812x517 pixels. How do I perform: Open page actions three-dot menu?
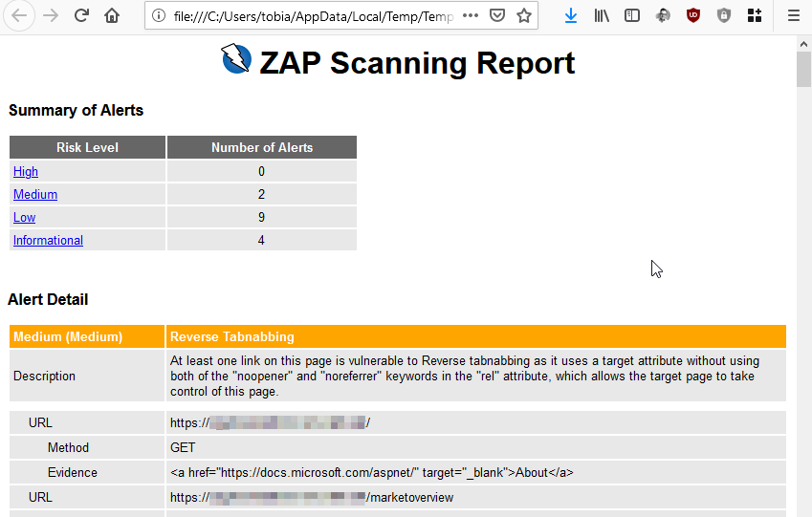point(471,15)
